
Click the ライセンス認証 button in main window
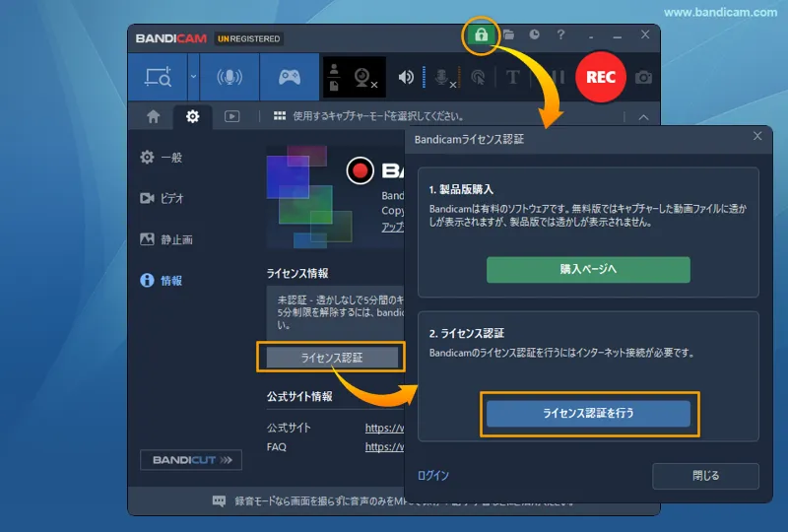click(332, 358)
